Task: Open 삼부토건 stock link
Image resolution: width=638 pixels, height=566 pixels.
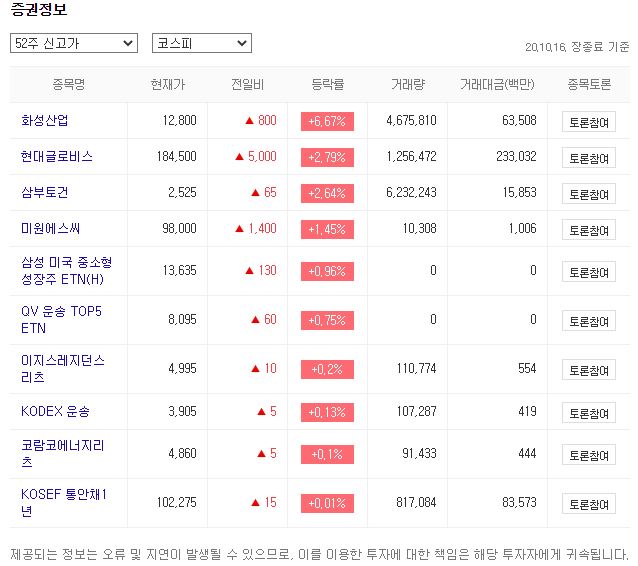Action: click(45, 192)
